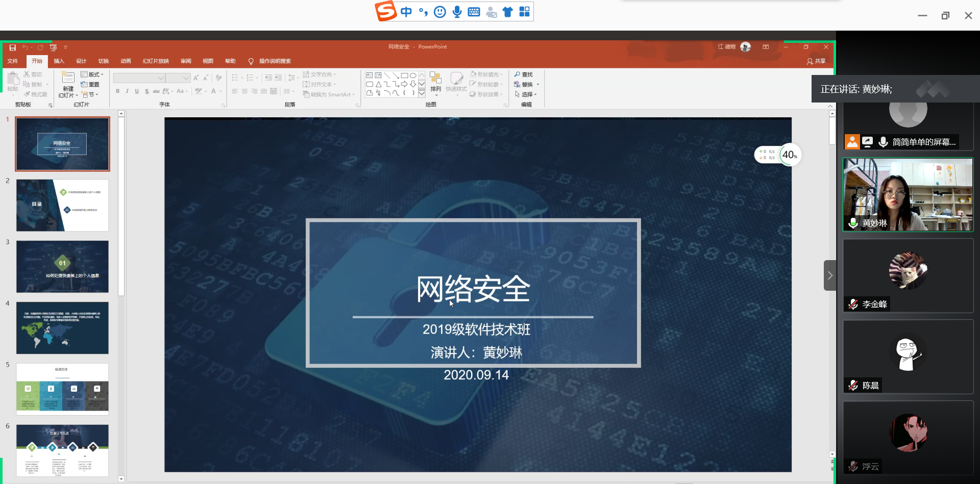Select slide 3 thumbnail in the slide panel

coord(62,266)
